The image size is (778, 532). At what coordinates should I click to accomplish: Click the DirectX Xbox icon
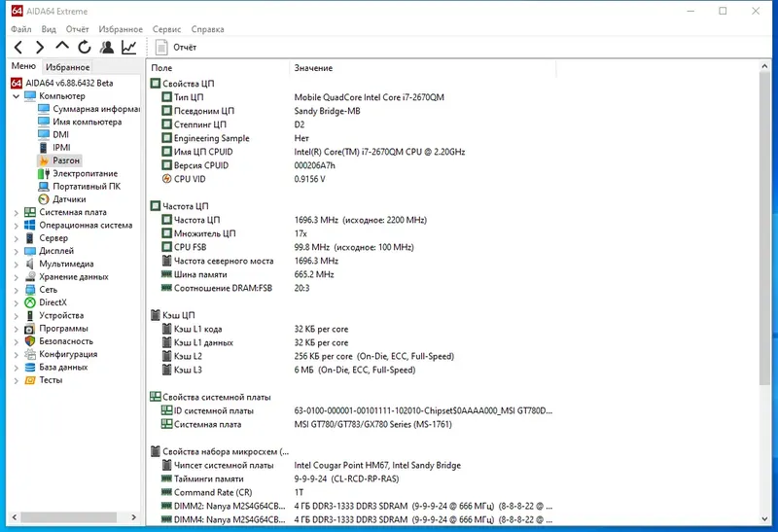click(x=30, y=302)
